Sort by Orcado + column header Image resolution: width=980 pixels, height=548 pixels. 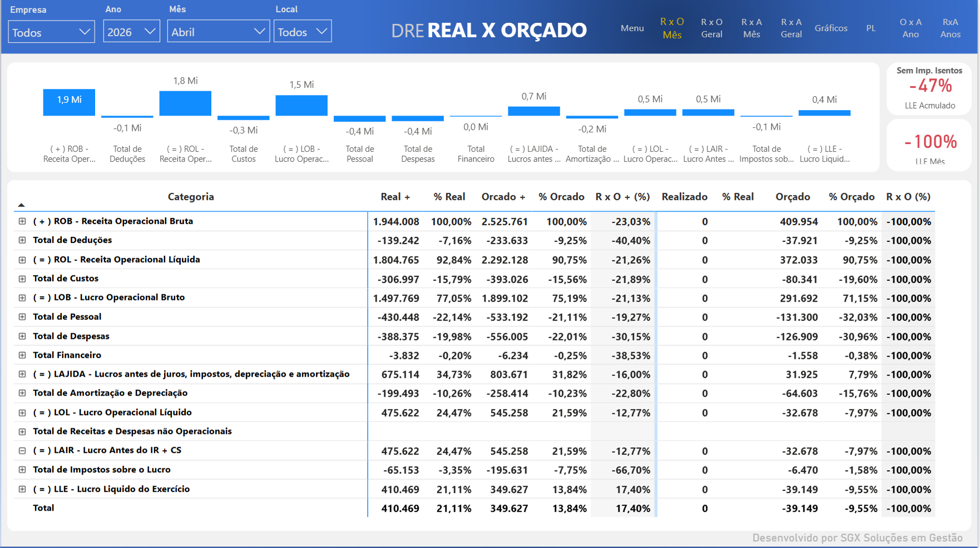503,196
